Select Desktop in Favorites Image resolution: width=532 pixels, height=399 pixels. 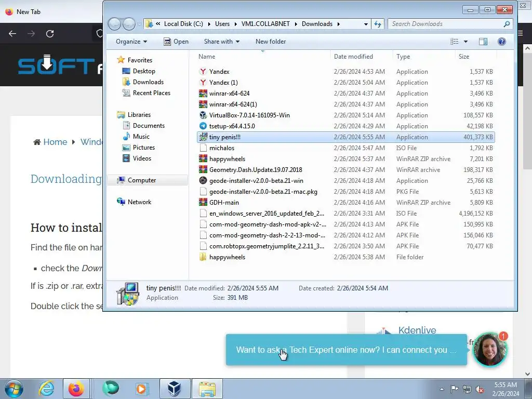coord(144,71)
